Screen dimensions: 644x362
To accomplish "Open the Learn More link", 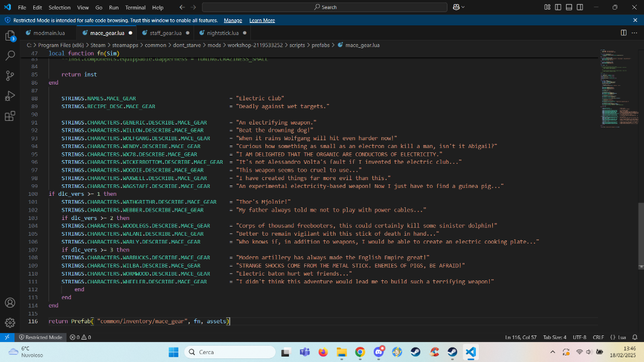I will point(262,20).
